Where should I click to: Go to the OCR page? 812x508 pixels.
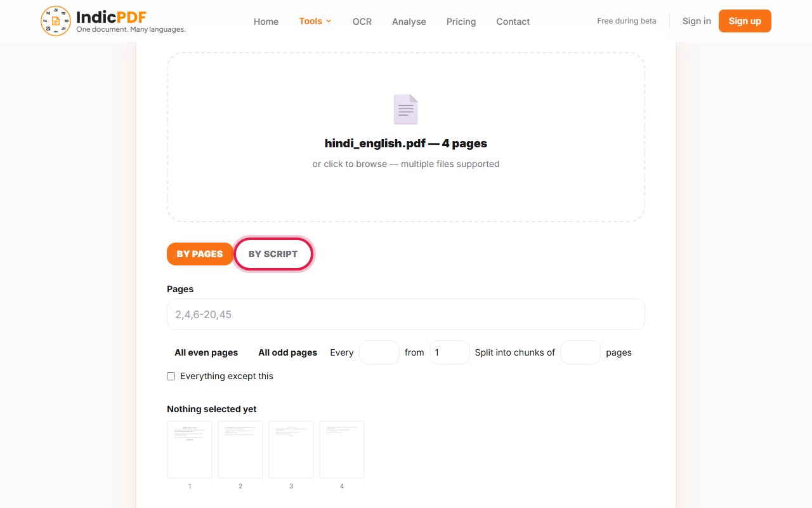click(x=362, y=22)
